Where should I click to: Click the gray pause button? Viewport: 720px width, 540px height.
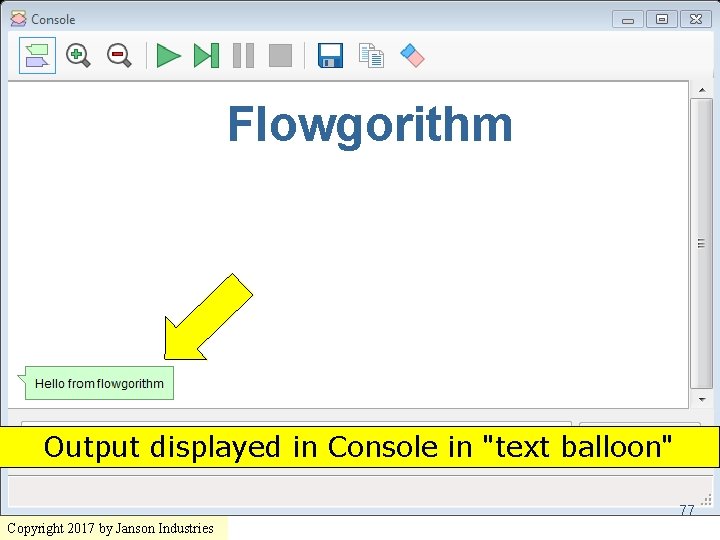tap(243, 56)
